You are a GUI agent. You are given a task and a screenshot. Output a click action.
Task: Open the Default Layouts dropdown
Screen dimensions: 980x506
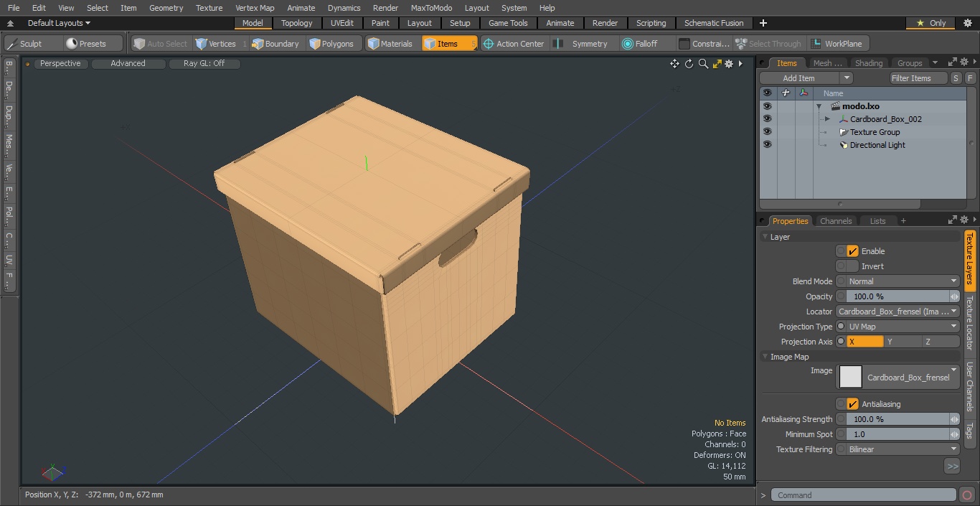59,23
